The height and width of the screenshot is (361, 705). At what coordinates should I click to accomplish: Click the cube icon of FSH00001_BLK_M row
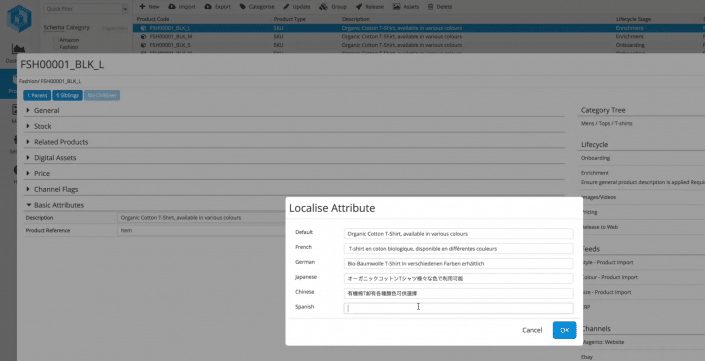143,36
